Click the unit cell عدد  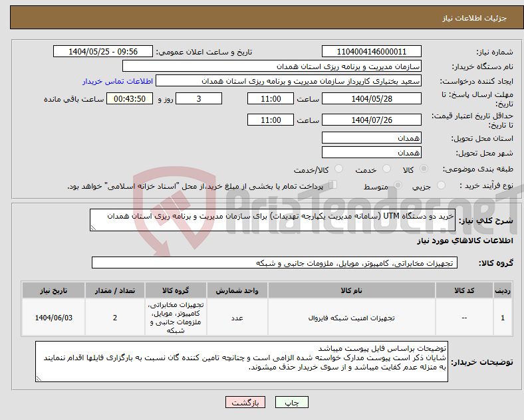[237, 318]
